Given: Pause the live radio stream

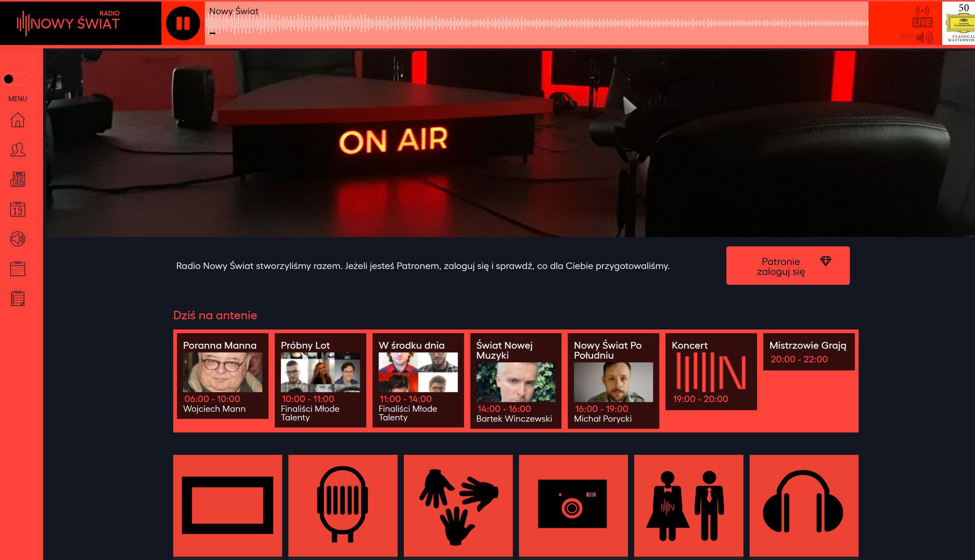Looking at the screenshot, I should click(x=183, y=23).
